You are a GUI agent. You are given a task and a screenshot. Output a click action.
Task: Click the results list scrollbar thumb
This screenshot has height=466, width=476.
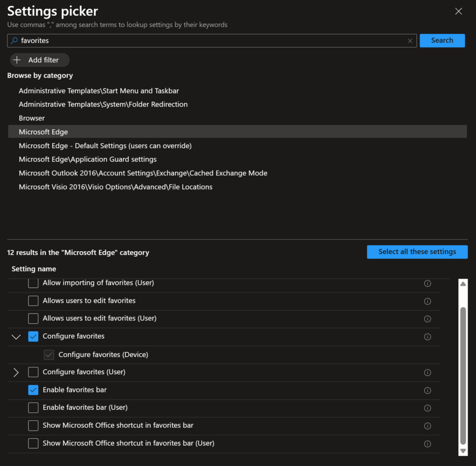(463, 375)
